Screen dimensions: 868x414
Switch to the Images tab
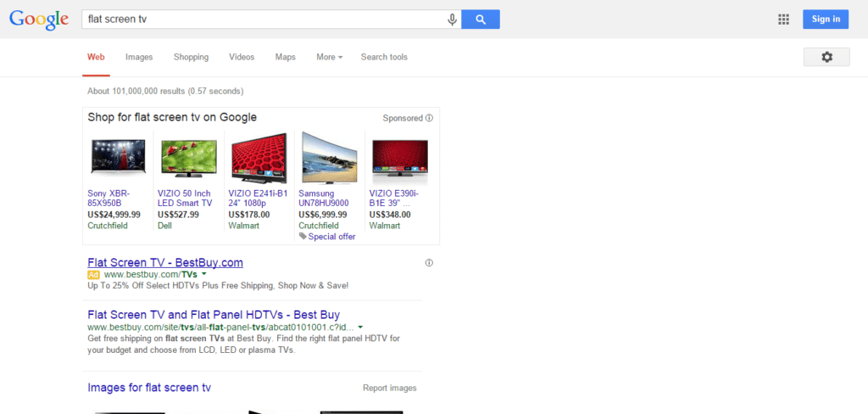tap(139, 58)
